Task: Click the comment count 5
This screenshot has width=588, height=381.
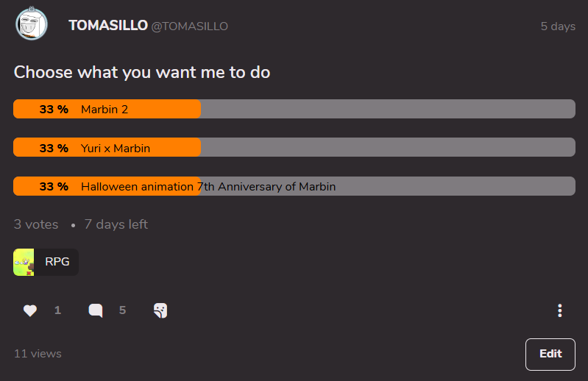Action: (x=122, y=310)
